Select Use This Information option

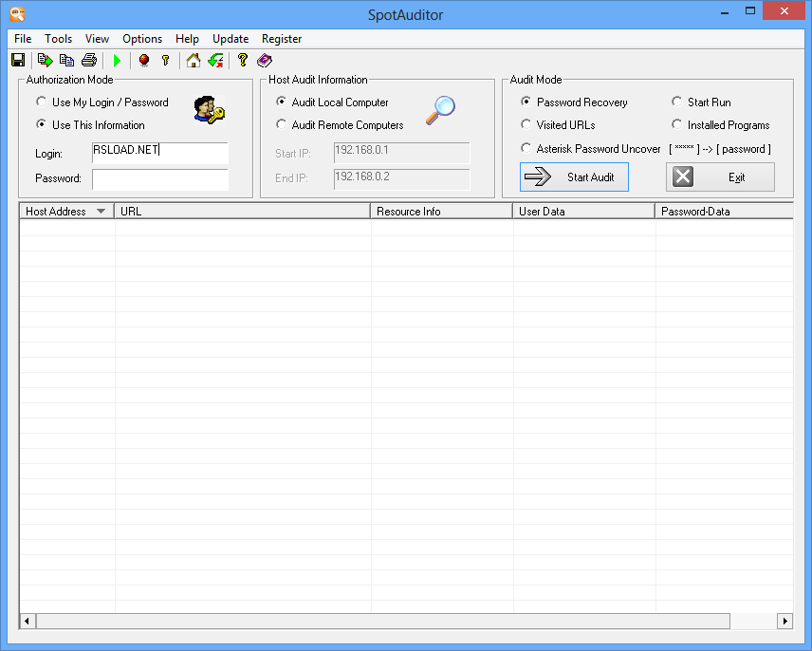click(x=91, y=125)
